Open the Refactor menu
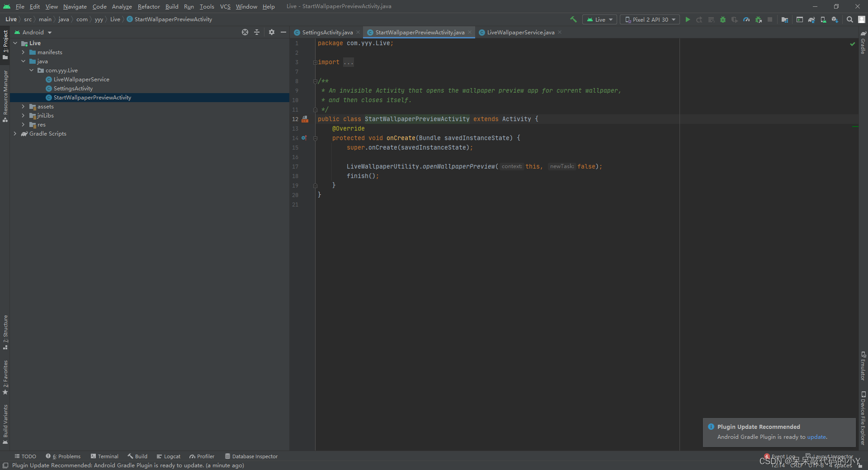This screenshot has width=868, height=470. tap(149, 6)
